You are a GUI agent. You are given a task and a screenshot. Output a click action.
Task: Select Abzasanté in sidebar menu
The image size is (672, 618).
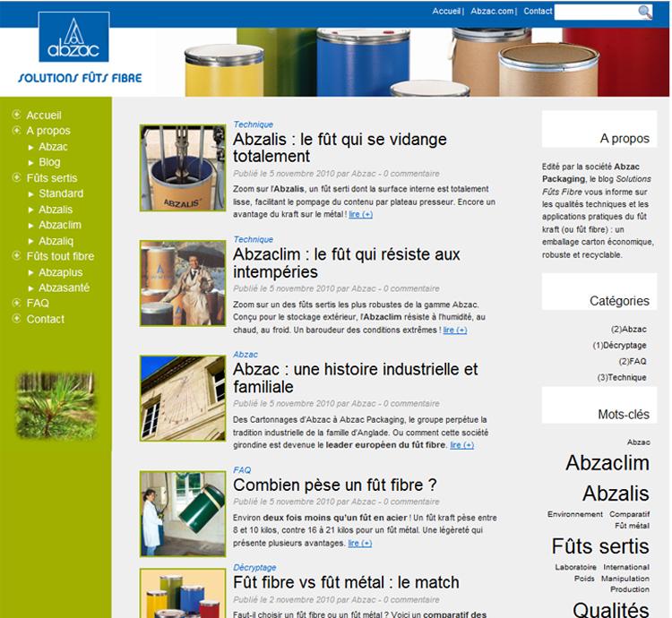(65, 288)
